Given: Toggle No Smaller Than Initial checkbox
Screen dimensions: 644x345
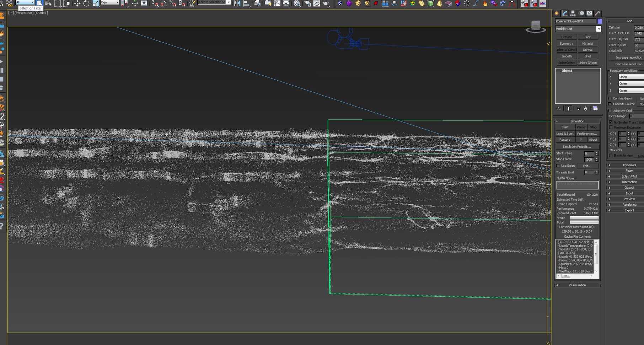Looking at the screenshot, I should (611, 122).
